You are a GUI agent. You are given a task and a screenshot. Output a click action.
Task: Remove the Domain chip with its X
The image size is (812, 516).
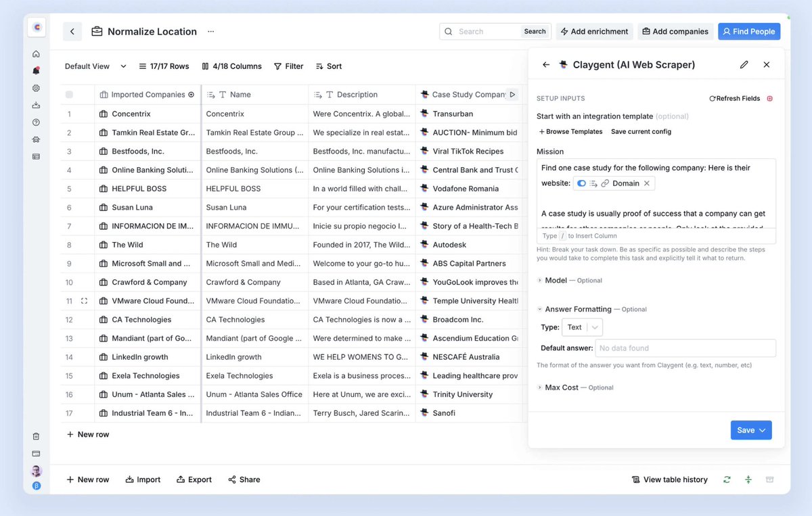click(647, 183)
